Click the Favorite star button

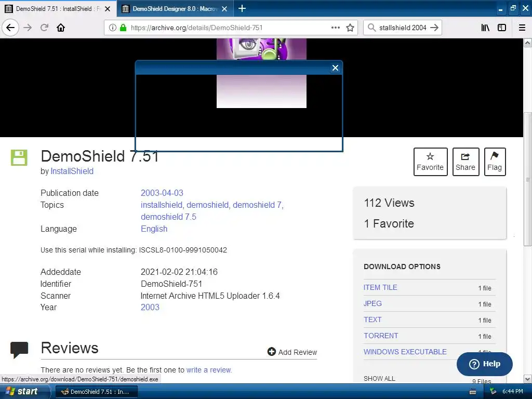[430, 162]
